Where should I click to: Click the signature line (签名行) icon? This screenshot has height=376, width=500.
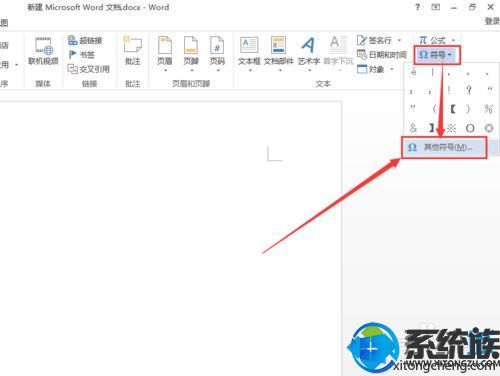point(362,40)
